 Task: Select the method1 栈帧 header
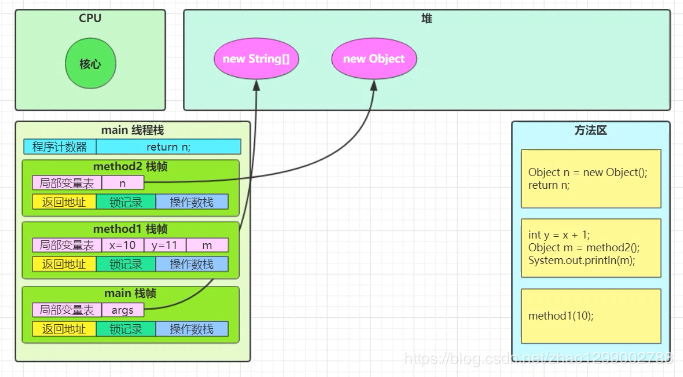pos(130,229)
